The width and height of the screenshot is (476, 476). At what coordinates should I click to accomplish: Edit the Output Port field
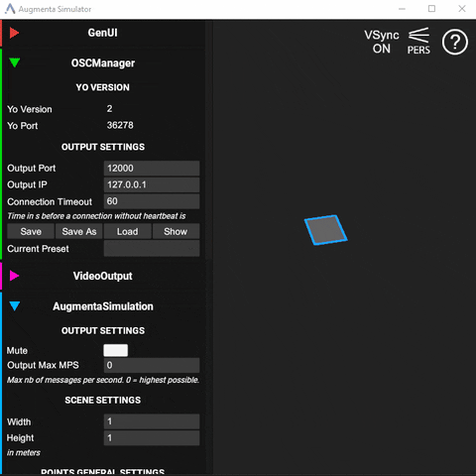[152, 169]
